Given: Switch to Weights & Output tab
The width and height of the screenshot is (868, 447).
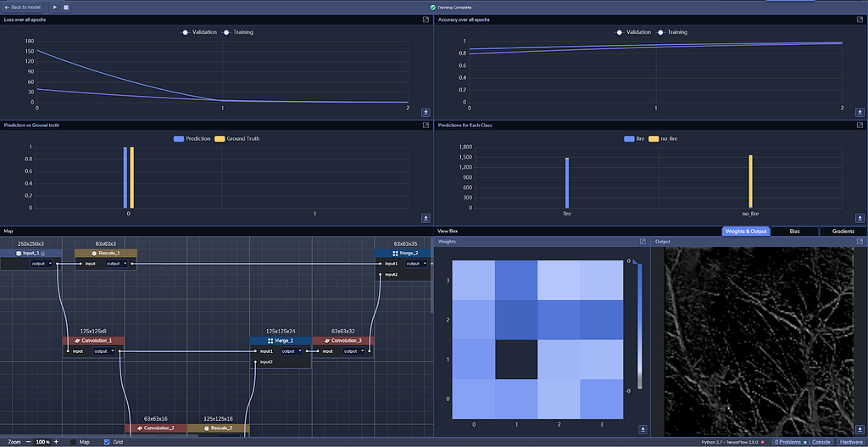Looking at the screenshot, I should [746, 231].
